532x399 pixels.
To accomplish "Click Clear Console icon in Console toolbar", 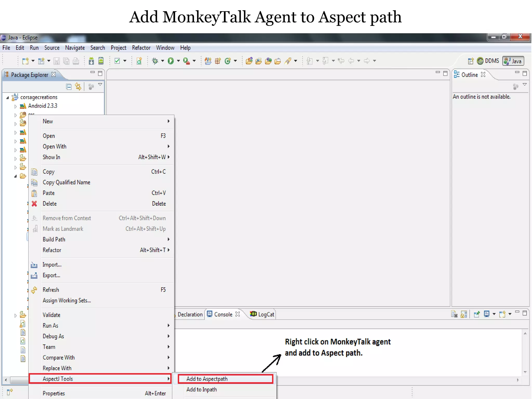I will (454, 314).
